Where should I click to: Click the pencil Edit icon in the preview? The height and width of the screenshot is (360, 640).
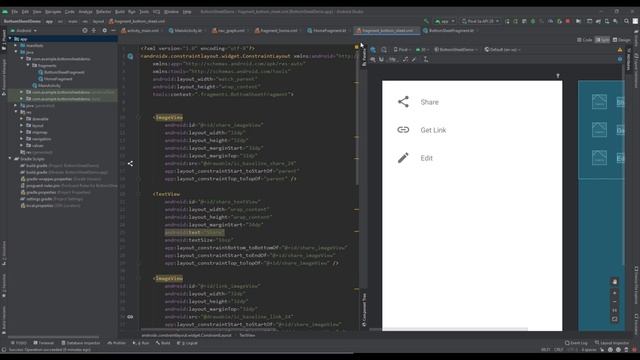pos(403,158)
